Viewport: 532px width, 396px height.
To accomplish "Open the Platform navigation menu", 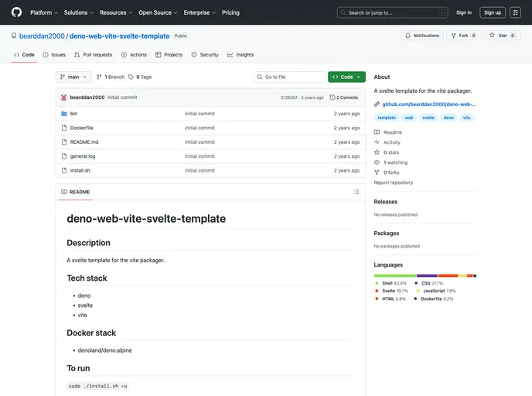I will pos(43,12).
